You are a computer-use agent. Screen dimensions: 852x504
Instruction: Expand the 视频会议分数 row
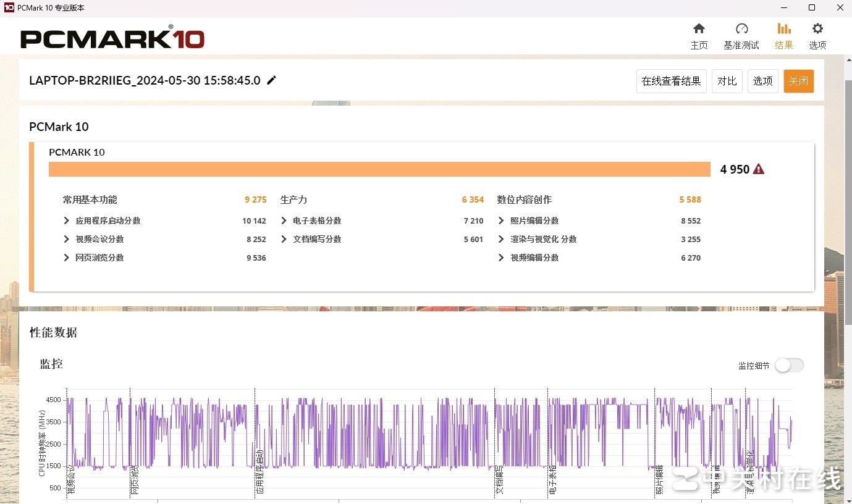click(67, 239)
